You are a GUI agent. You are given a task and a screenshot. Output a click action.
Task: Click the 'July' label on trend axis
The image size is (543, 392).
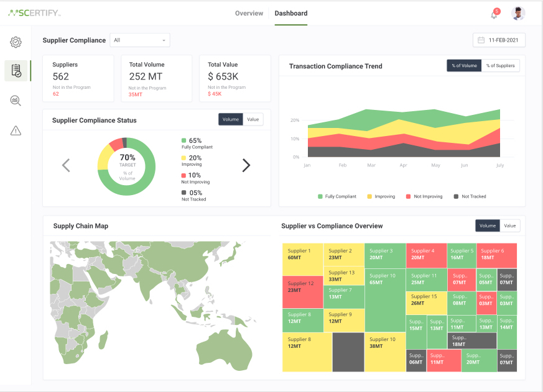click(x=499, y=165)
